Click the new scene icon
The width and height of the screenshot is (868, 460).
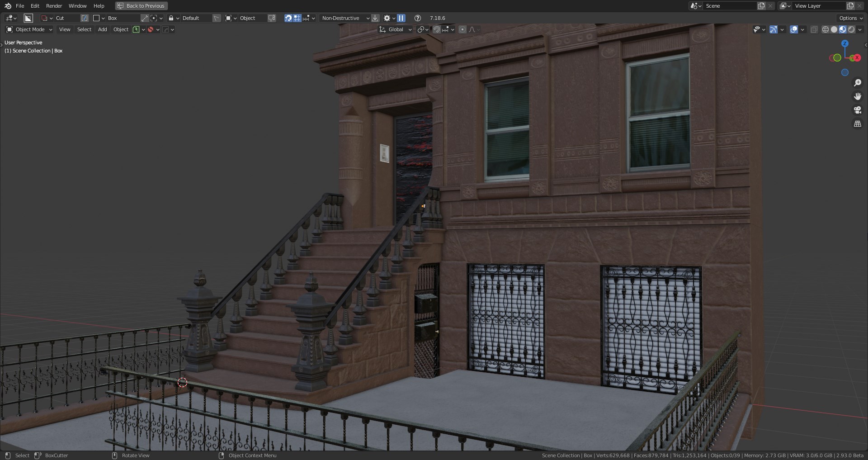[761, 6]
